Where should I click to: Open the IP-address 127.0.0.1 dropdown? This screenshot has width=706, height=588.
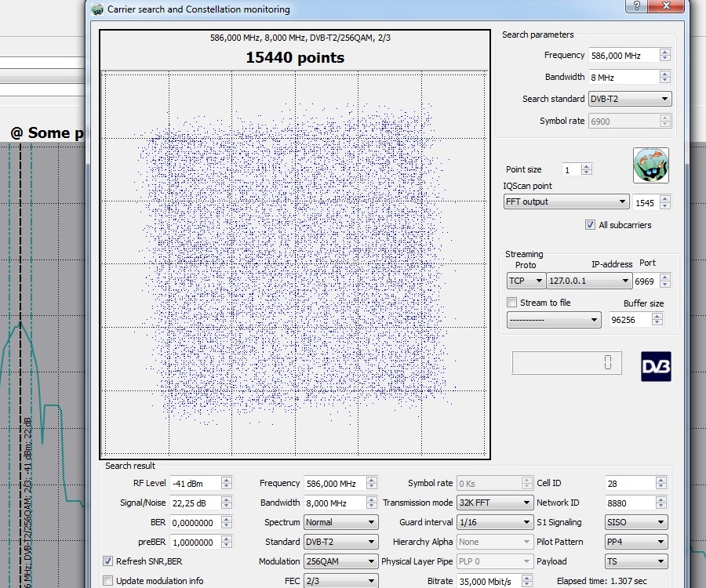[589, 281]
